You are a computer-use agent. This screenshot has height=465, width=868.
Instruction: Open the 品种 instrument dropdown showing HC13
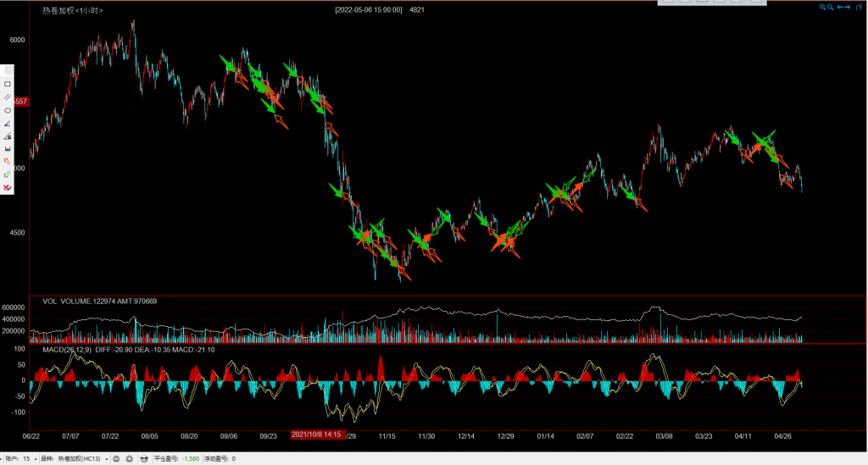108,458
